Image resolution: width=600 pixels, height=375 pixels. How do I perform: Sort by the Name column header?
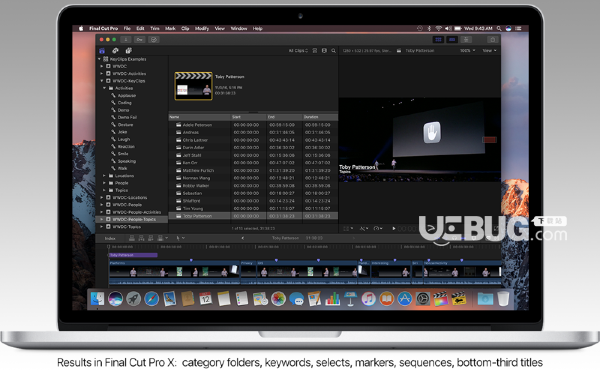[x=199, y=117]
